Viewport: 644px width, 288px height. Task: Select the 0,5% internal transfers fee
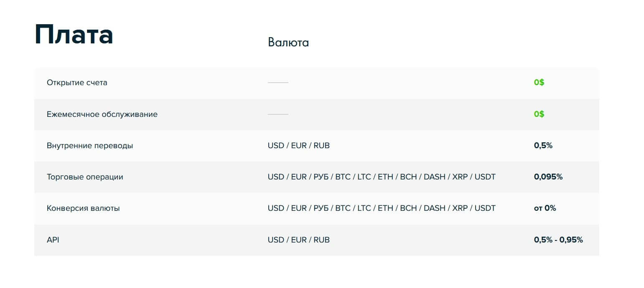pyautogui.click(x=543, y=146)
